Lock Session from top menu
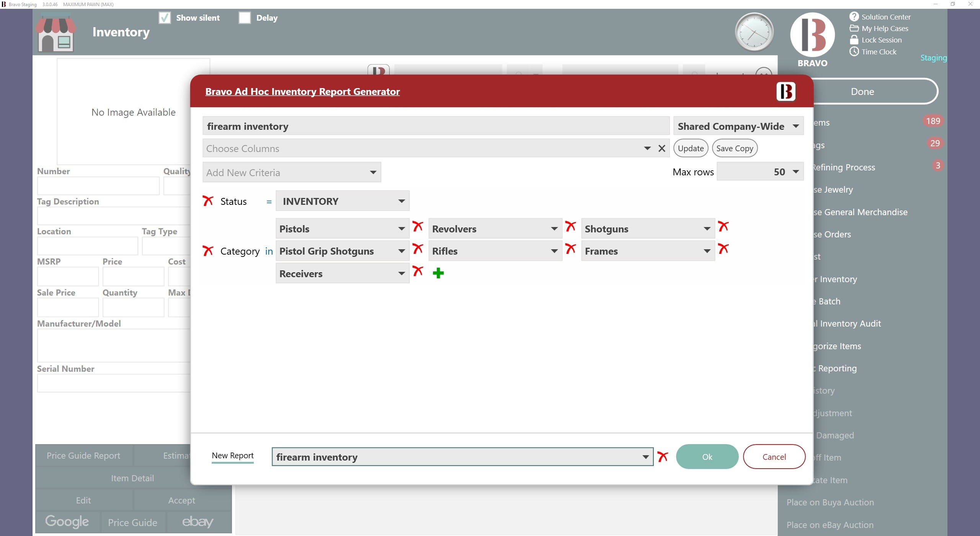This screenshot has width=980, height=536. (875, 40)
